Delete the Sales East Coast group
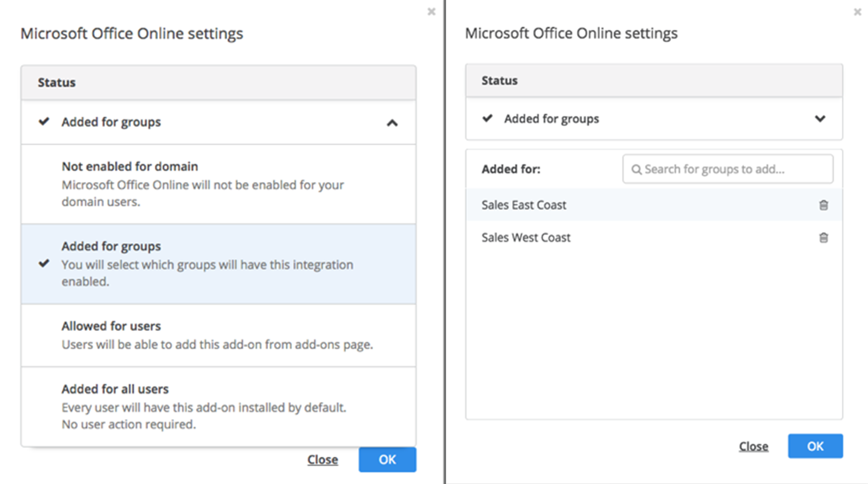The image size is (868, 484). (x=823, y=205)
